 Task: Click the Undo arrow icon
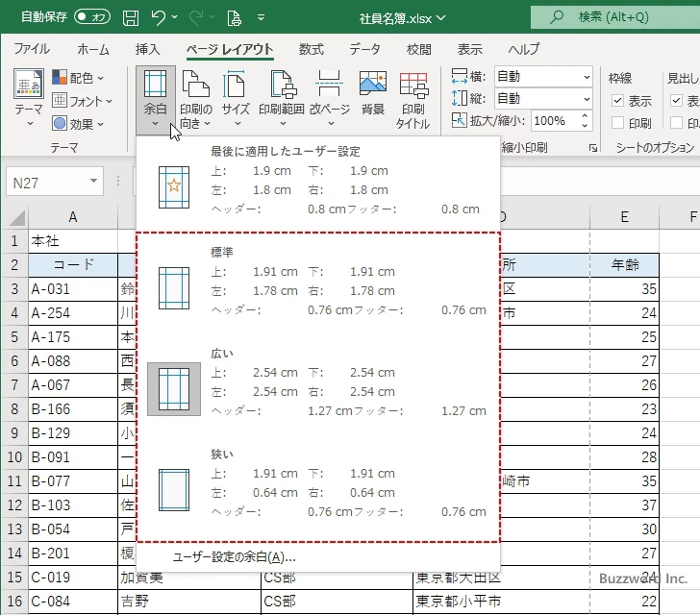tap(158, 17)
